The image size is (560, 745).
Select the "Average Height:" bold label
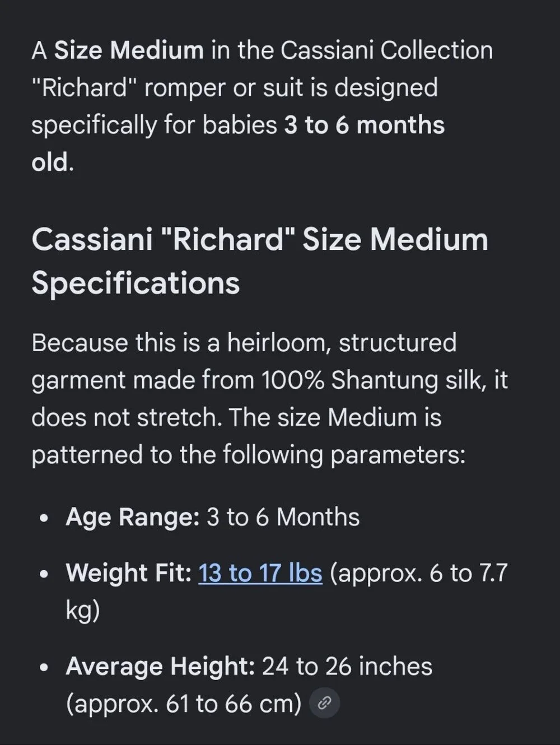[x=161, y=667]
